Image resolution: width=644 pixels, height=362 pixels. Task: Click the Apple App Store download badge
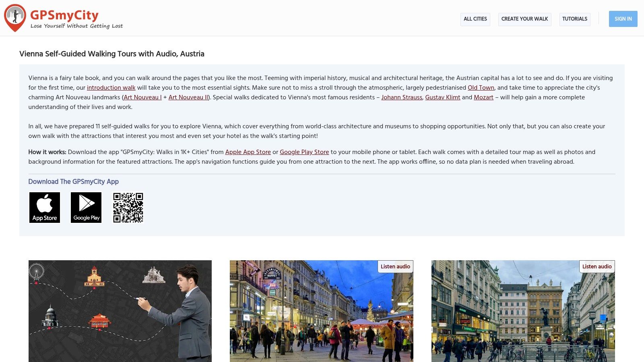pyautogui.click(x=44, y=207)
